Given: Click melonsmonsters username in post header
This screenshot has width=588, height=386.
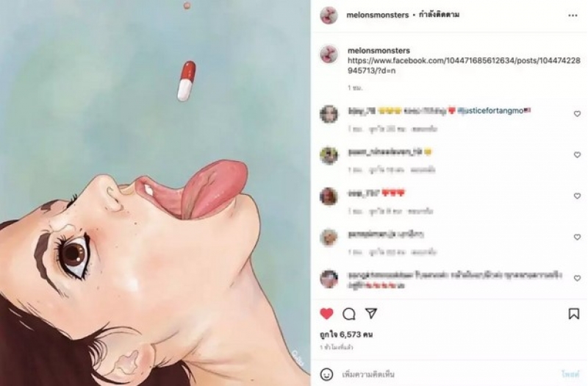Looking at the screenshot, I should [x=377, y=15].
